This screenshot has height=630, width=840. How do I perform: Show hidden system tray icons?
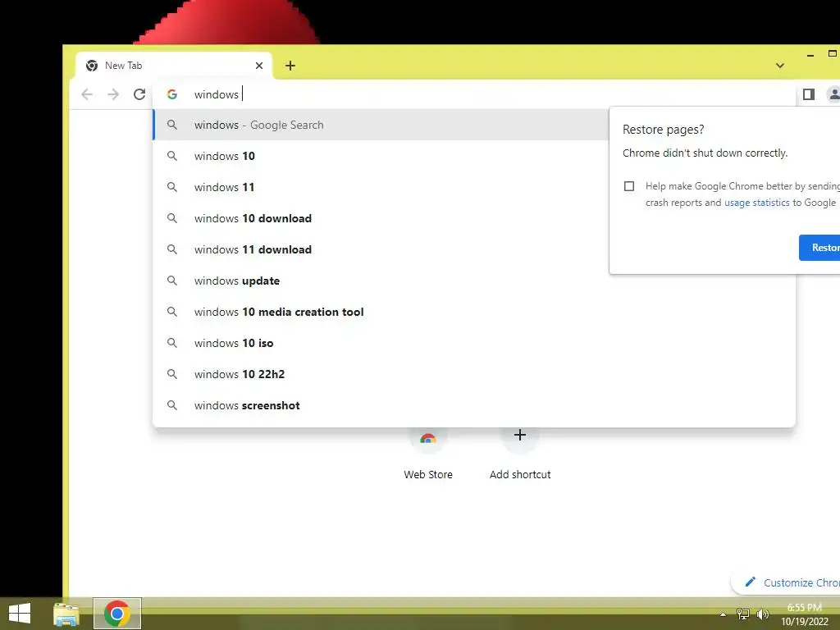723,614
